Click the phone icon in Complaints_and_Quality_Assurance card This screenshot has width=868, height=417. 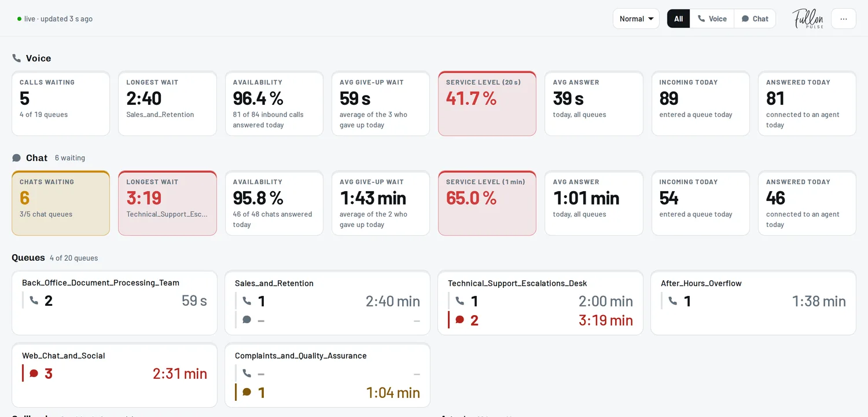[x=247, y=374]
